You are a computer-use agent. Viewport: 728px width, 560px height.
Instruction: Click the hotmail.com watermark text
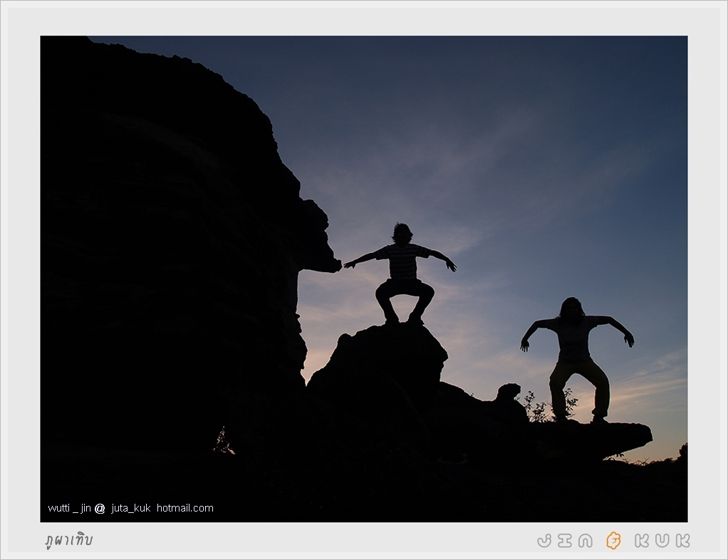184,508
